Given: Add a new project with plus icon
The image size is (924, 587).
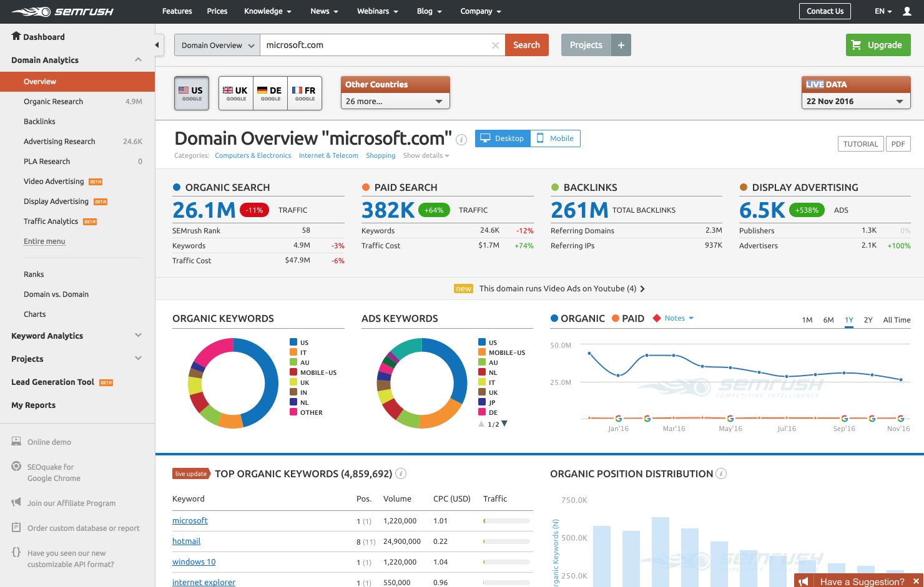Looking at the screenshot, I should pyautogui.click(x=621, y=45).
